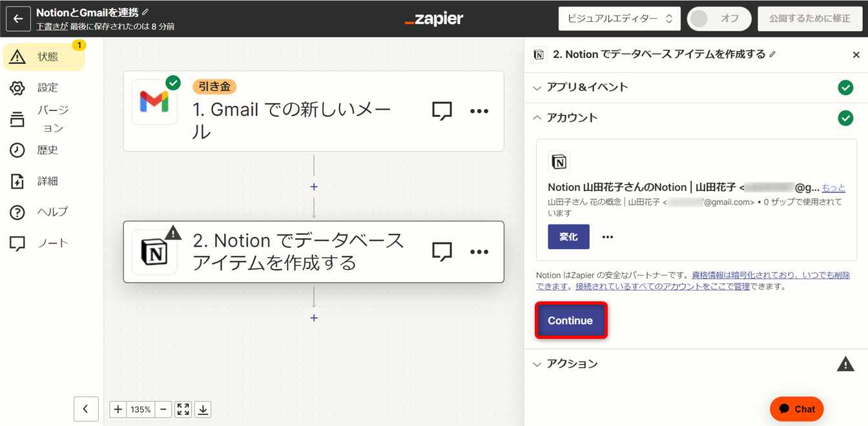
Task: Open the Chat support button
Action: click(796, 409)
